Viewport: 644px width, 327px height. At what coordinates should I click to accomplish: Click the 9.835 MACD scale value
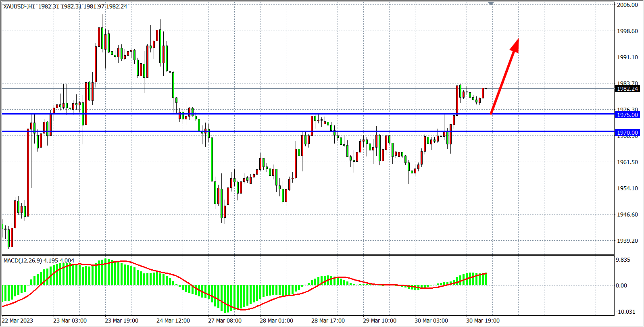click(x=623, y=260)
